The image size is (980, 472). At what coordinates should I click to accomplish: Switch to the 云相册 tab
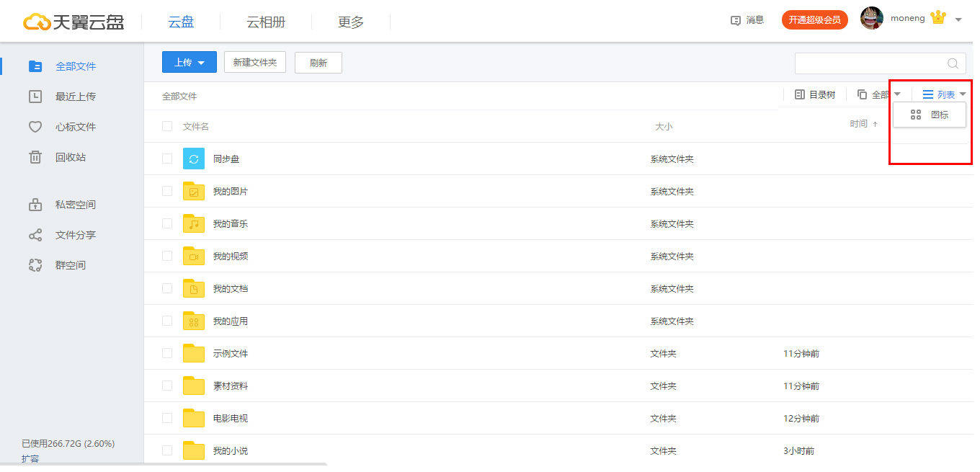(x=265, y=22)
